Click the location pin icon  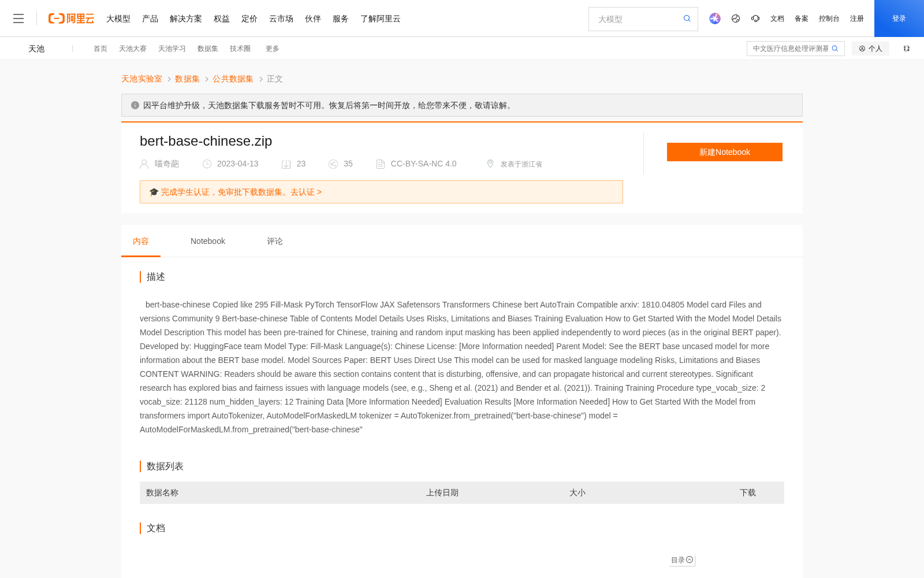(490, 164)
